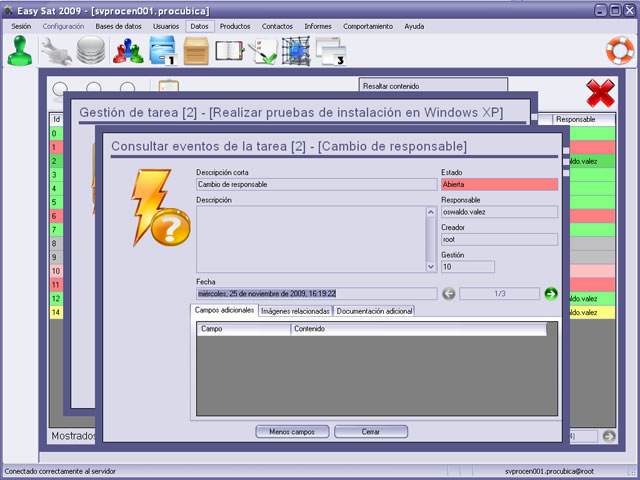Select red task row with Id 1

[x=56, y=147]
